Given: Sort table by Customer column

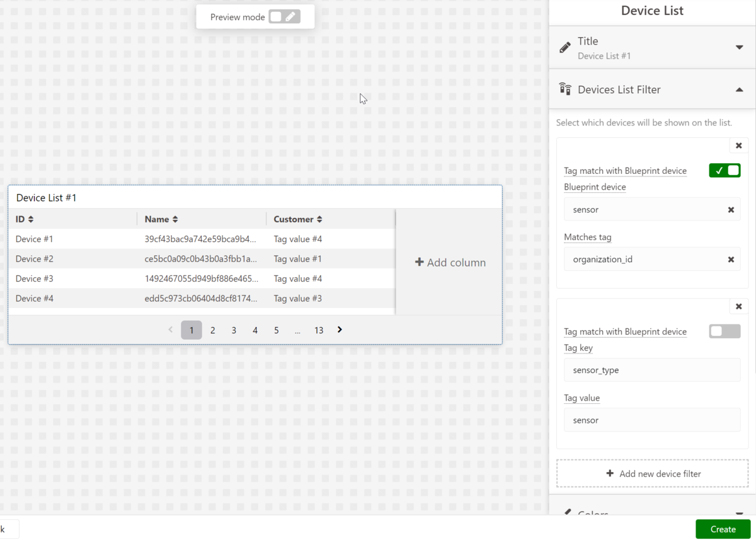Looking at the screenshot, I should (319, 219).
